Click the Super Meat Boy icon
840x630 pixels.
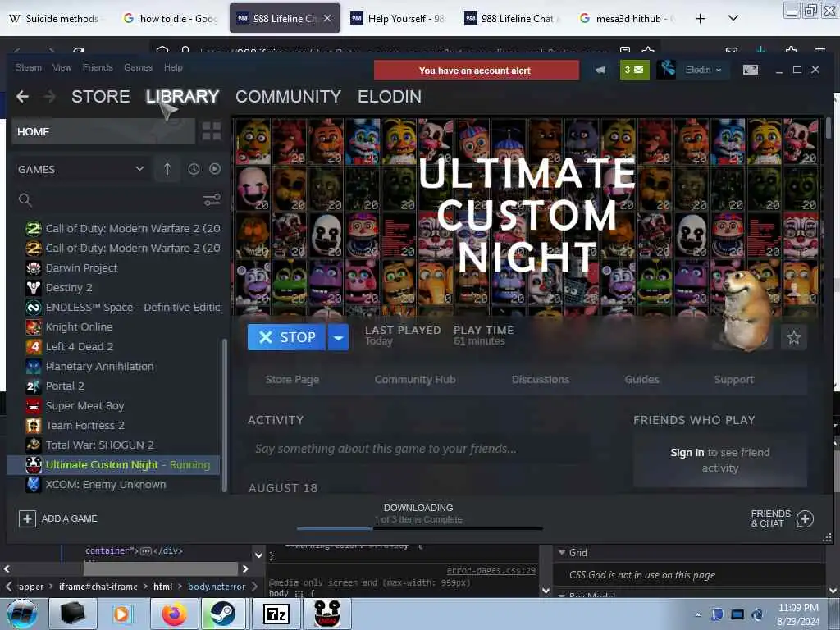33,405
